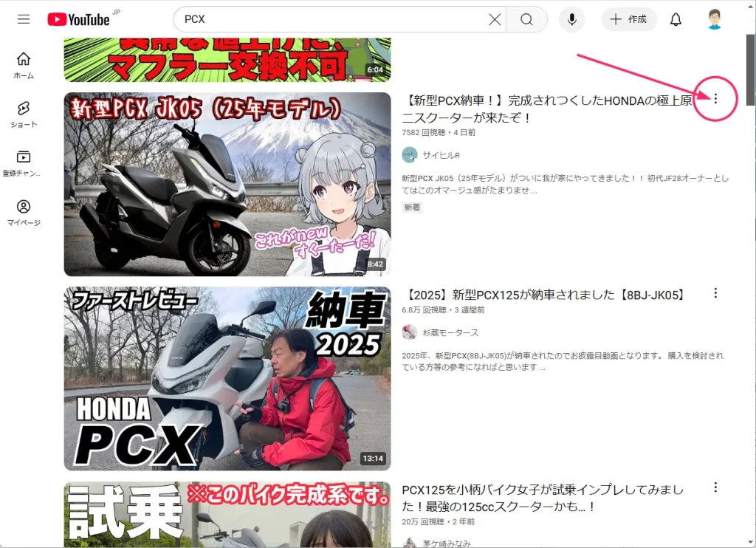Start voice search with the microphone
The width and height of the screenshot is (756, 548).
click(x=572, y=19)
